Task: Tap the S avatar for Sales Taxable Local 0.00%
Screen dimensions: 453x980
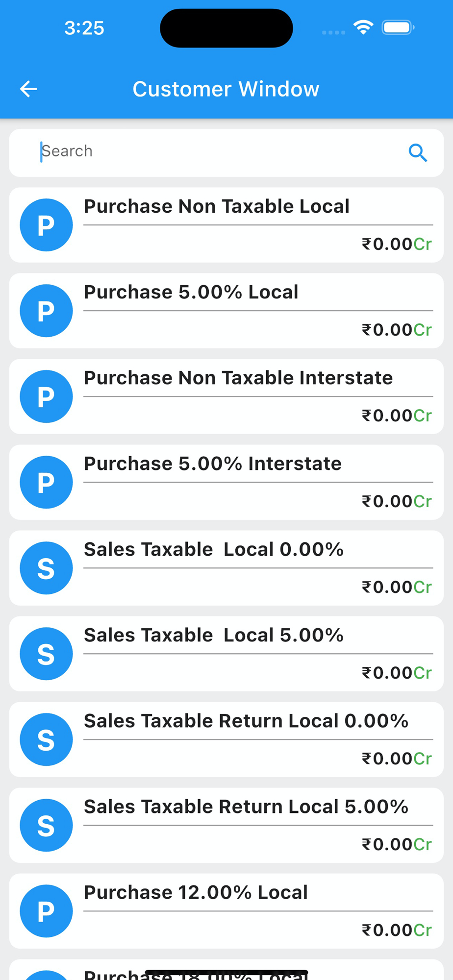Action: (46, 568)
